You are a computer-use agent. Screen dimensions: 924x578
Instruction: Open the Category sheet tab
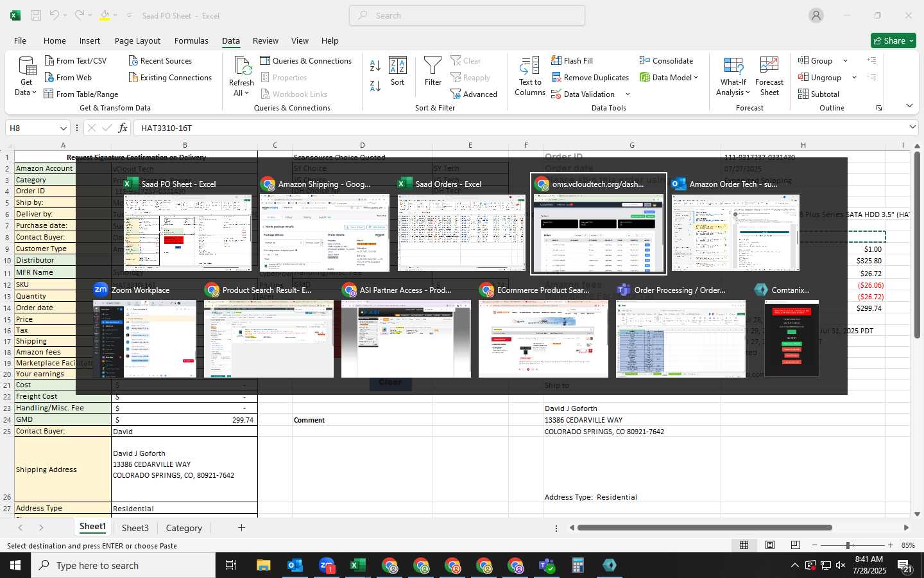point(184,528)
